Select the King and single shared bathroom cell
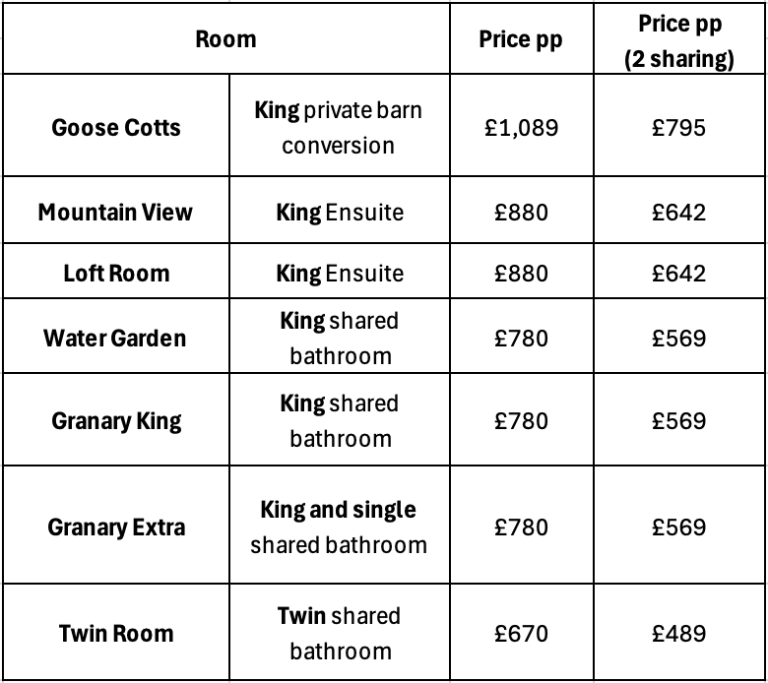 [x=338, y=527]
